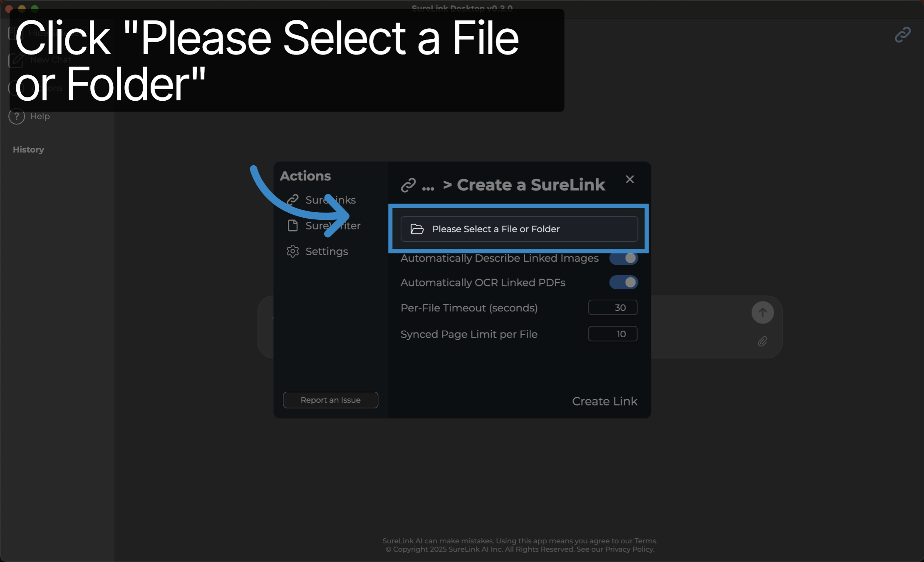
Task: Toggle Automatically OCR Linked PDFs
Action: pyautogui.click(x=624, y=282)
